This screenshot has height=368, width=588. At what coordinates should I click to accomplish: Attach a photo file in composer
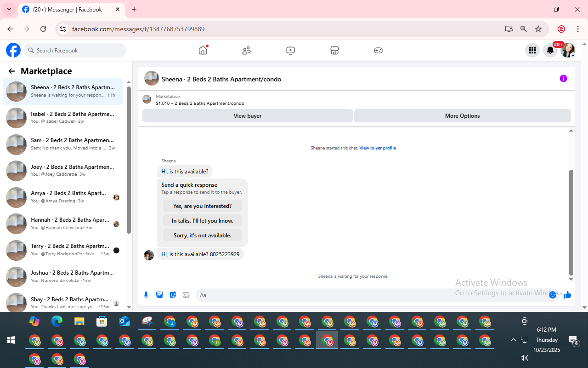(159, 295)
